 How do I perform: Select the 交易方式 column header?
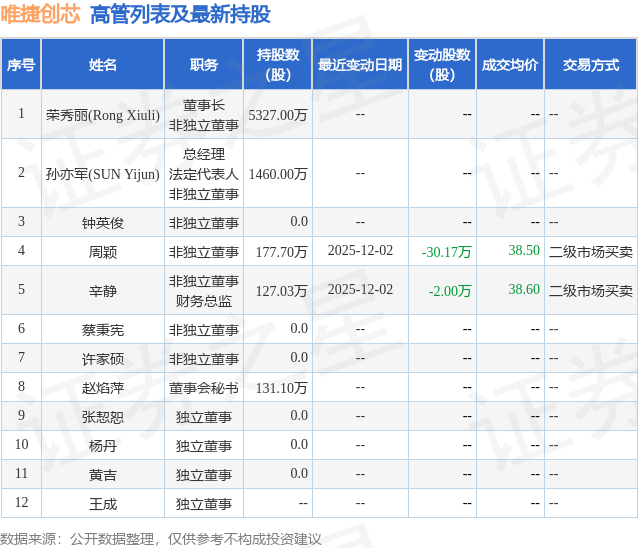(x=591, y=64)
